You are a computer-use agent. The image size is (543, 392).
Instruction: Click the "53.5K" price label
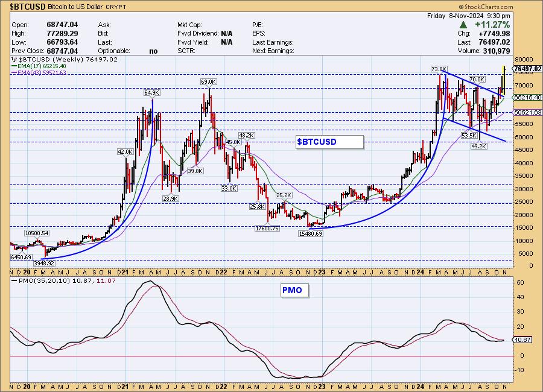point(469,136)
